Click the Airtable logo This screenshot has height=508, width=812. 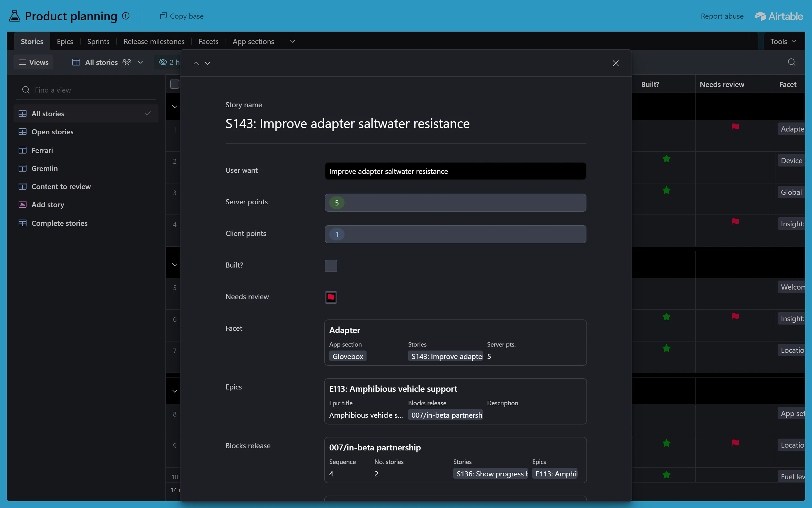point(779,16)
